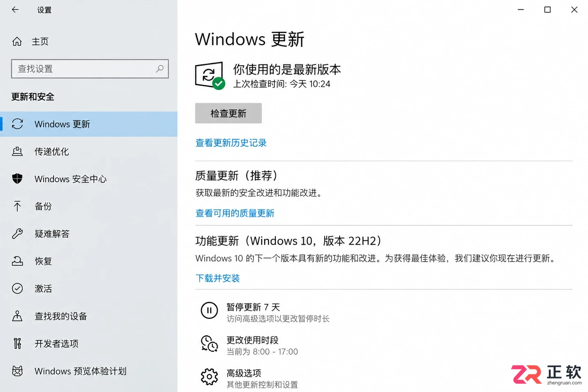Viewport: 588px width, 392px height.
Task: Click the 传递优化 icon
Action: click(18, 151)
